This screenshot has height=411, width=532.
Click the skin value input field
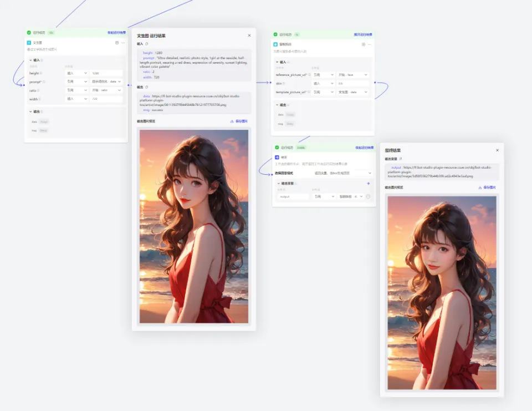coord(353,84)
